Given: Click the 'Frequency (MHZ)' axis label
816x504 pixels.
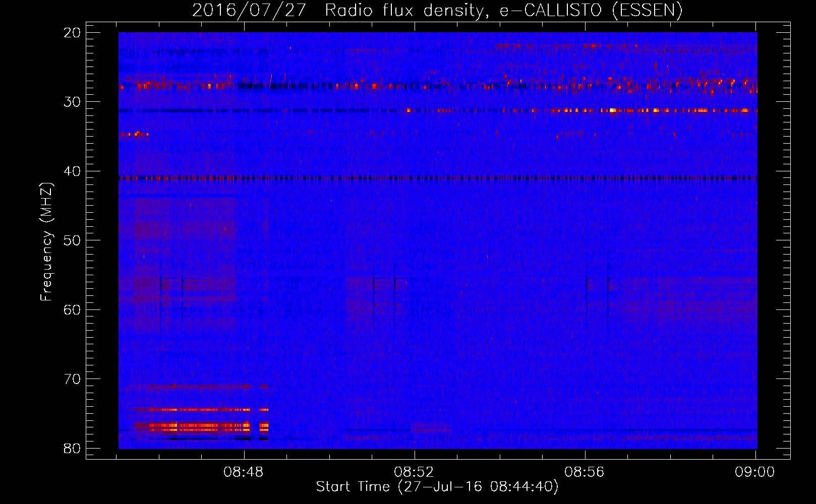Looking at the screenshot, I should point(46,242).
